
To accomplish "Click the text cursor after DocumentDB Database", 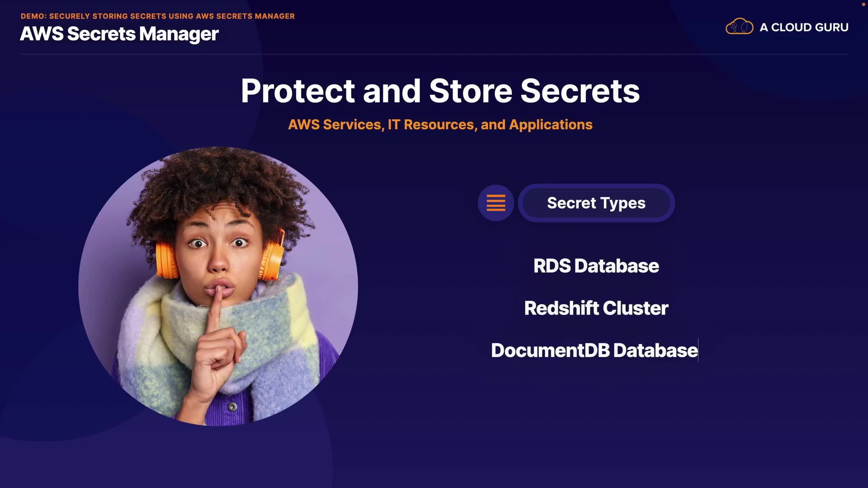I will point(698,350).
